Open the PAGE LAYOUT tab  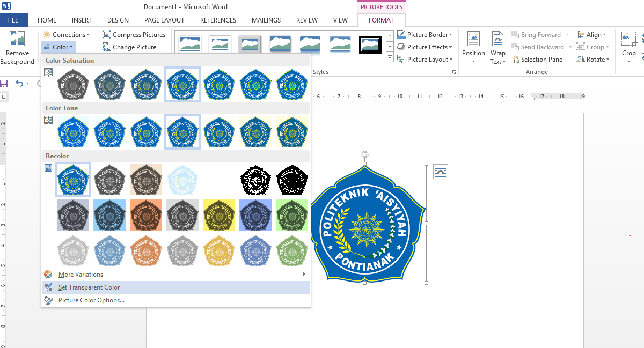point(164,20)
